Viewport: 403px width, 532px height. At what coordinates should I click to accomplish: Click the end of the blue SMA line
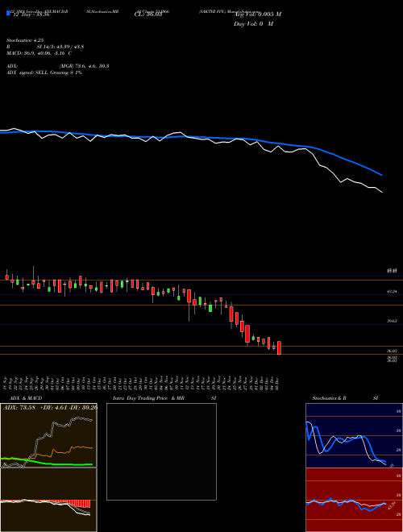pyautogui.click(x=382, y=175)
